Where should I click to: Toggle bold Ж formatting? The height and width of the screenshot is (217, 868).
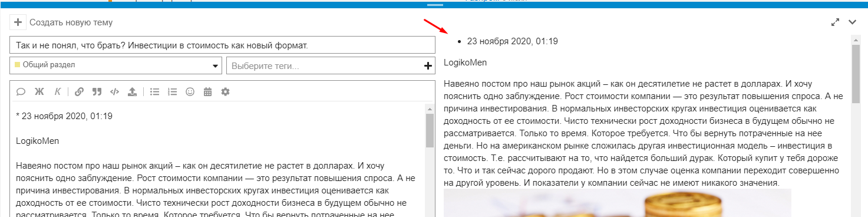pos(40,91)
